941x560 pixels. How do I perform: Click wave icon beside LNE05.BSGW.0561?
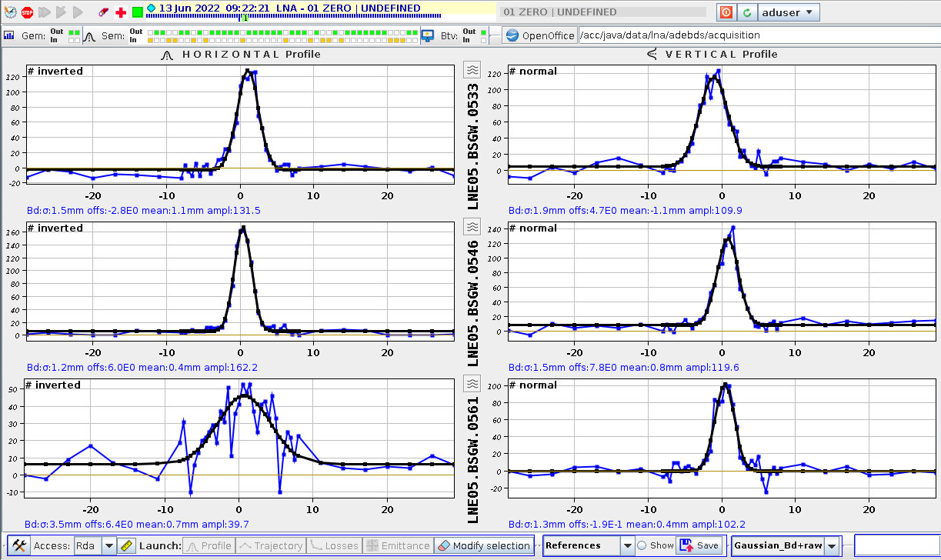473,384
